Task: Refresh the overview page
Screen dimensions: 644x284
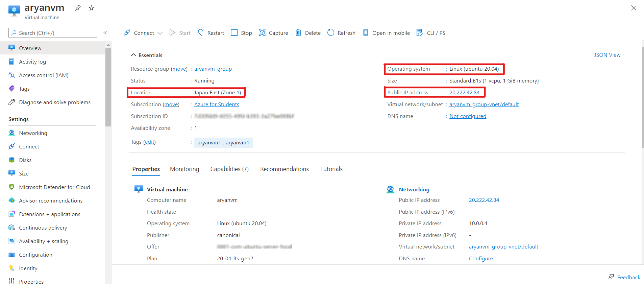Action: coord(341,33)
